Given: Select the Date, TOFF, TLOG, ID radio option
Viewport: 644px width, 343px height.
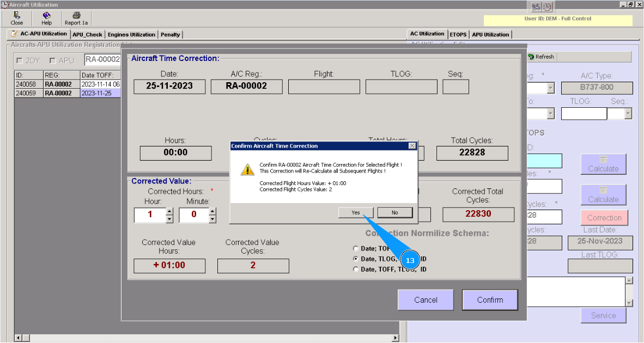Looking at the screenshot, I should point(356,269).
